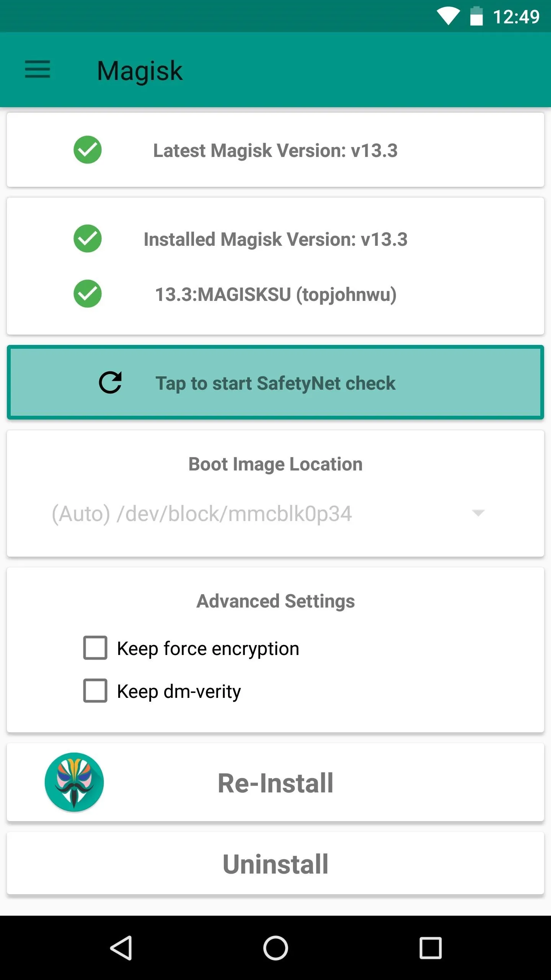Enable Keep force encryption checkbox

[x=95, y=648]
